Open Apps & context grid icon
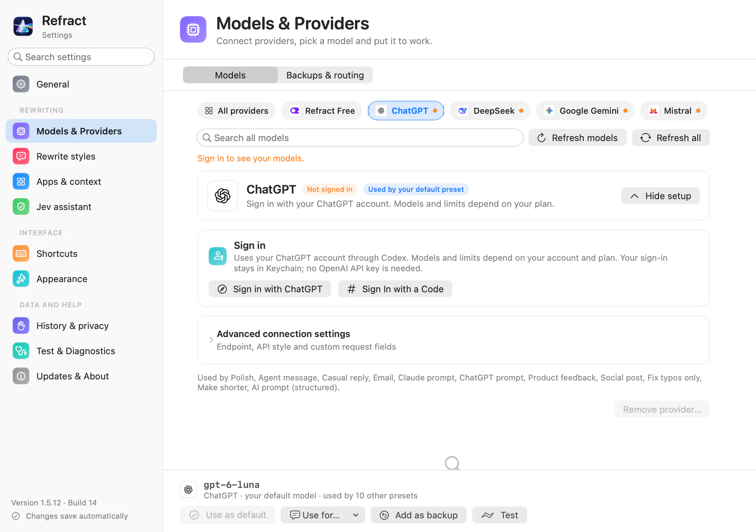 pos(21,182)
